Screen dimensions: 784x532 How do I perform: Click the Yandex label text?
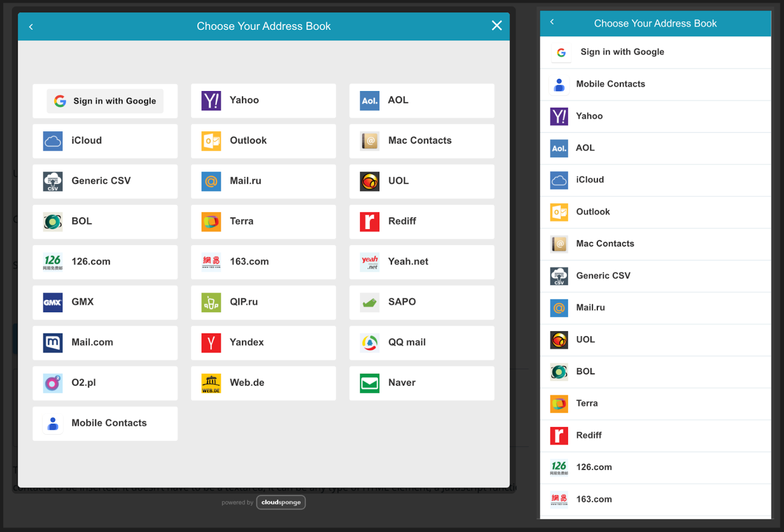246,342
